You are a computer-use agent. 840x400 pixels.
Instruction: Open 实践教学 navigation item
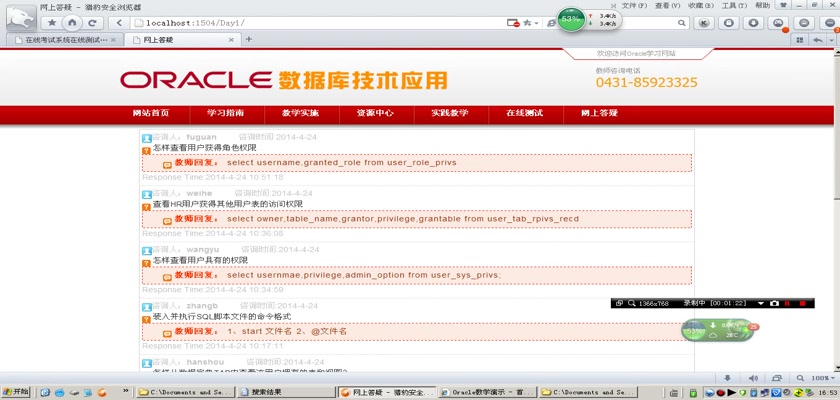point(450,113)
